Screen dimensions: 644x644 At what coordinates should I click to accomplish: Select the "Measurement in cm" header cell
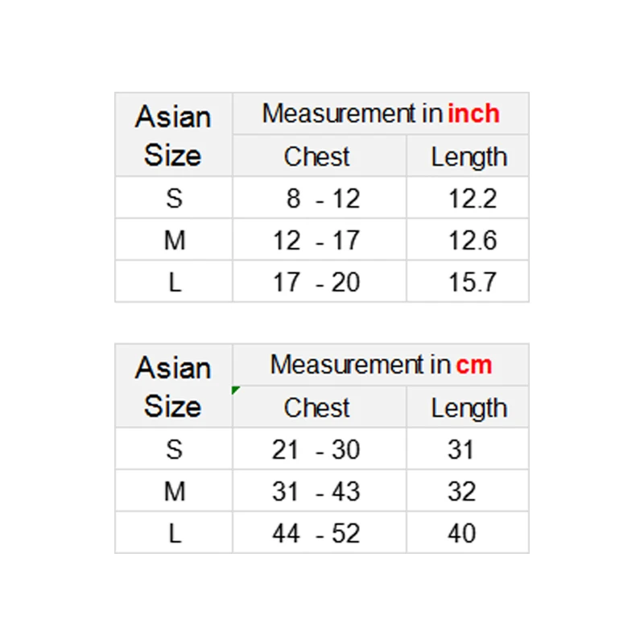(x=381, y=365)
